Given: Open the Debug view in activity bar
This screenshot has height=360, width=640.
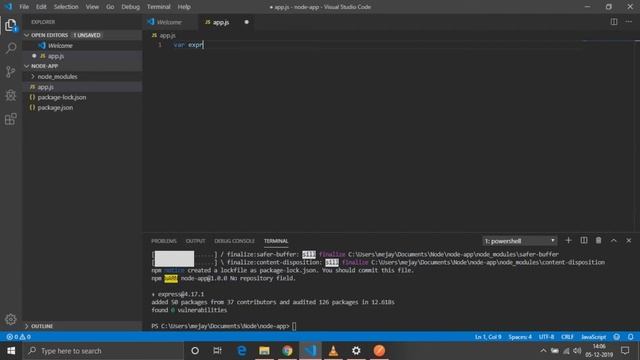Looking at the screenshot, I should pyautogui.click(x=11, y=96).
